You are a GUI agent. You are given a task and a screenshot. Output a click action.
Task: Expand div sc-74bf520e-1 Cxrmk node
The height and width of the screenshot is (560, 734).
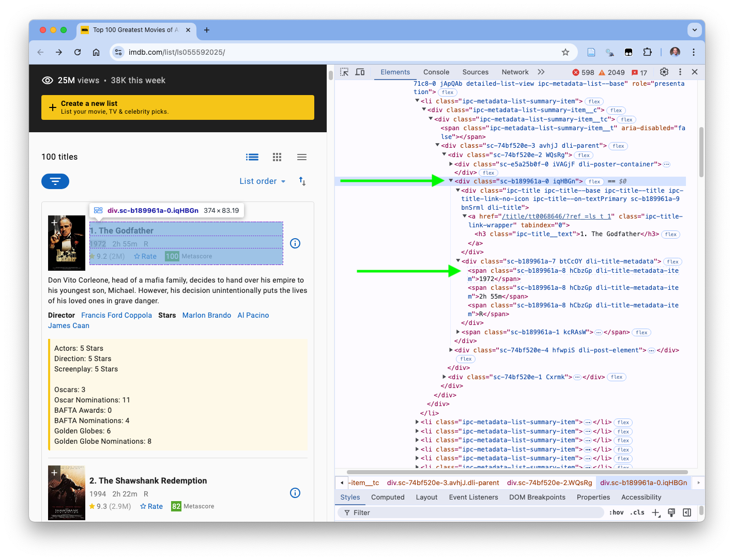[444, 377]
